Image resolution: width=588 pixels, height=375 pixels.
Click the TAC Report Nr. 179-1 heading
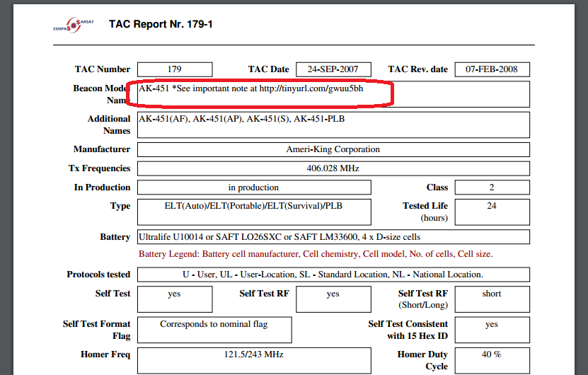coord(161,25)
